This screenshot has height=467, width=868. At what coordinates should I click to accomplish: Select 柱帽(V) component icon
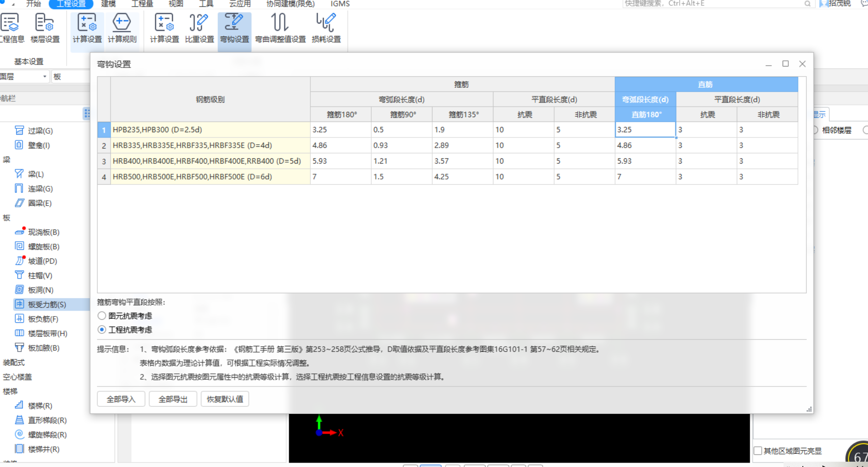pyautogui.click(x=19, y=275)
